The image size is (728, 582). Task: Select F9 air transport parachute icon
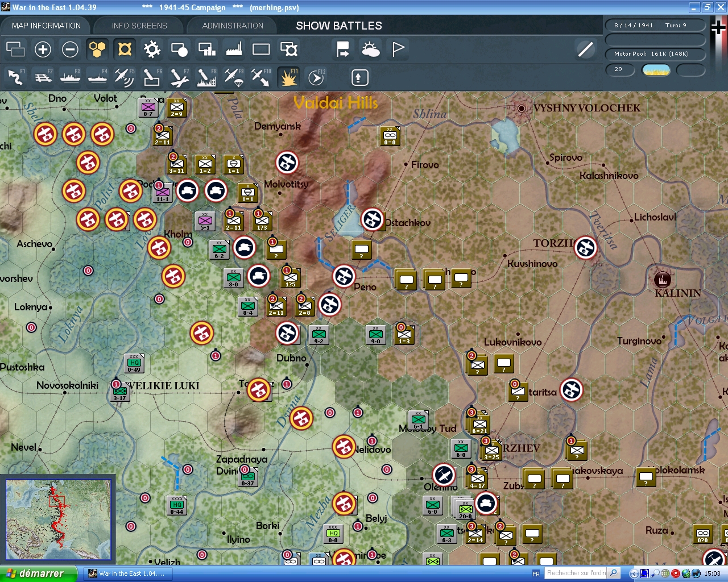pyautogui.click(x=234, y=77)
